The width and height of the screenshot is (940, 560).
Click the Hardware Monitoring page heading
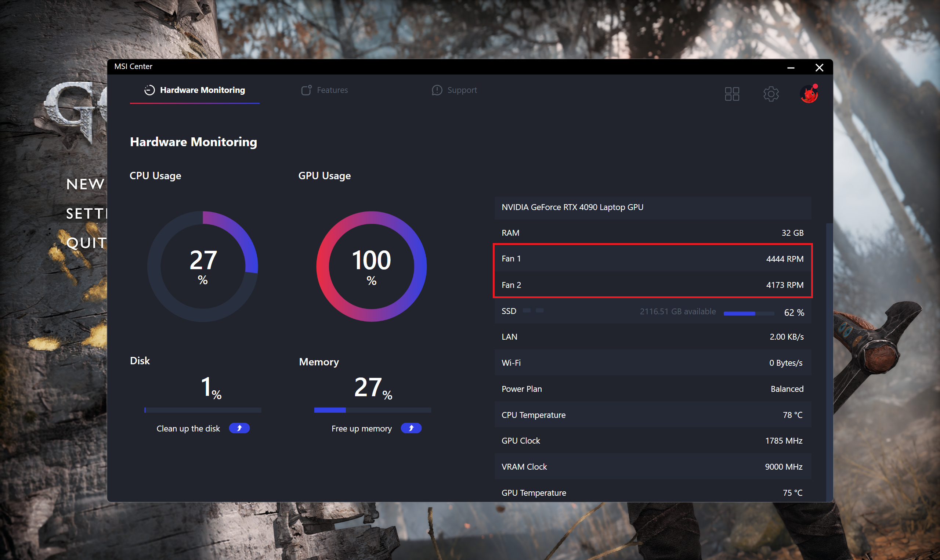click(194, 142)
